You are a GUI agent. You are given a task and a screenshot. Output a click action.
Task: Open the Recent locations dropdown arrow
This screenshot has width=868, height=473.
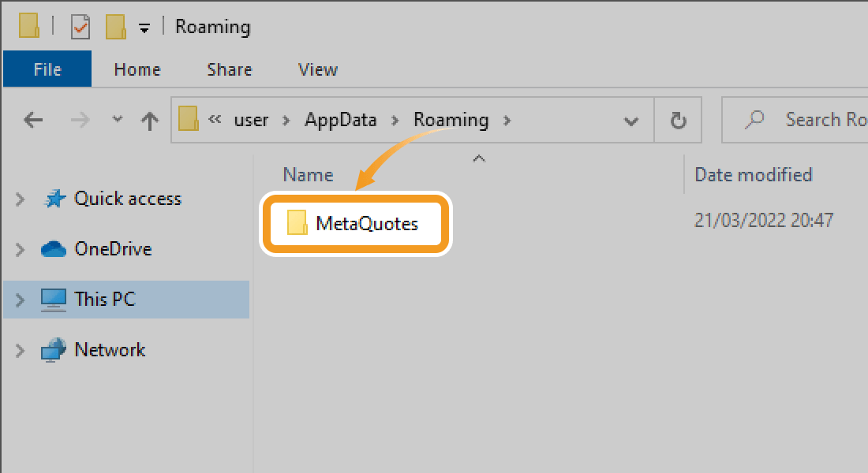click(118, 120)
